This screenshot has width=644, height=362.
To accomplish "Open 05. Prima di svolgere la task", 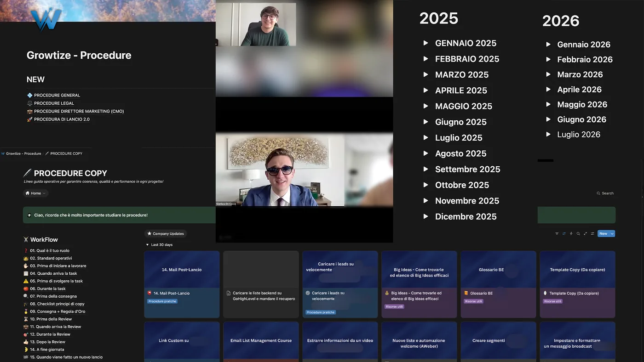I will (x=53, y=281).
